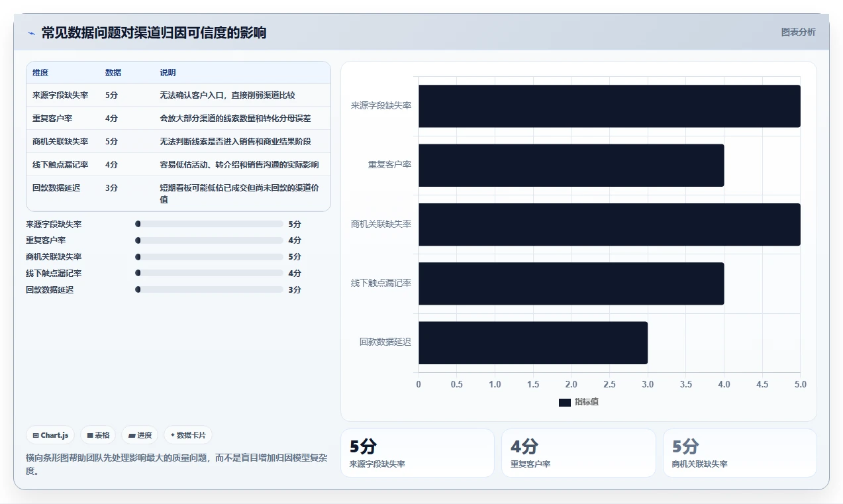Click the 重复客户率 progress bar
This screenshot has width=843, height=504.
click(x=209, y=240)
